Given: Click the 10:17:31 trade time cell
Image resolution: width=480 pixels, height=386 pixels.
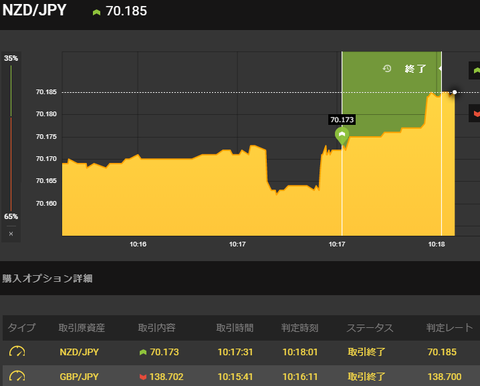Looking at the screenshot, I should (235, 352).
